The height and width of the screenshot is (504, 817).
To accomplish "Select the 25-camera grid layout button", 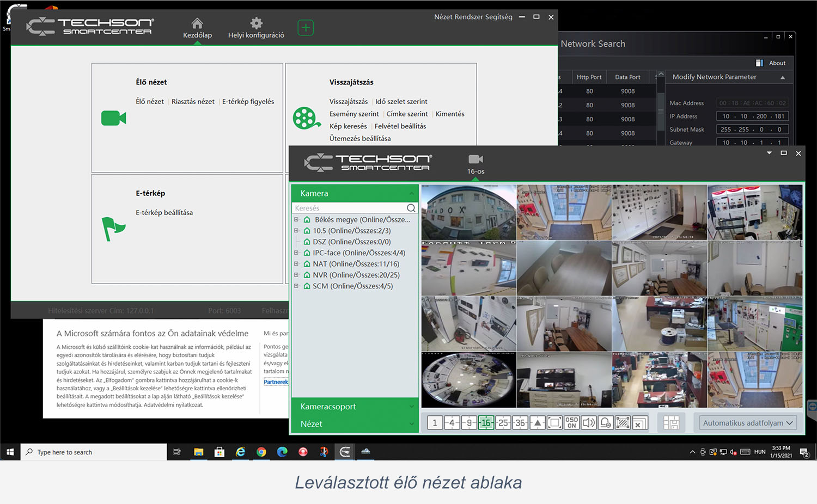I will click(503, 423).
